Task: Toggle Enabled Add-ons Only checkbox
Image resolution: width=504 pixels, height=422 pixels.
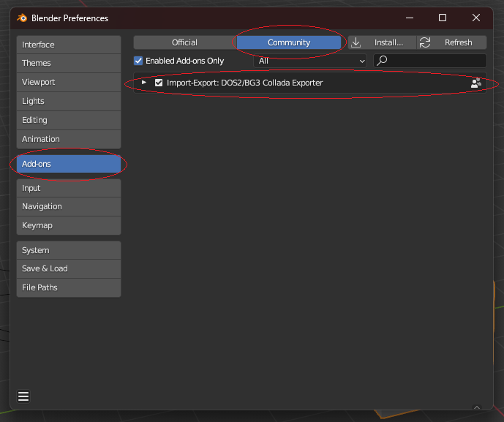Action: pos(139,61)
